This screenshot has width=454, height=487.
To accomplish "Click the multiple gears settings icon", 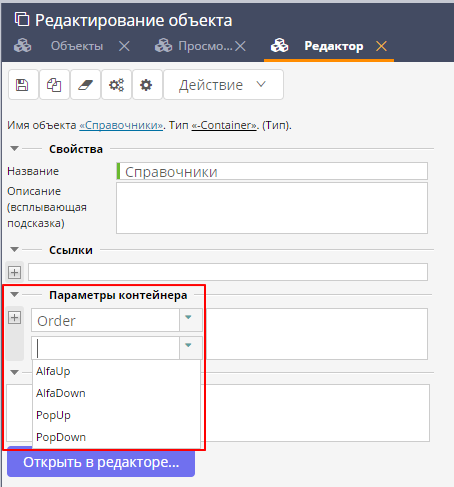I will (x=116, y=85).
